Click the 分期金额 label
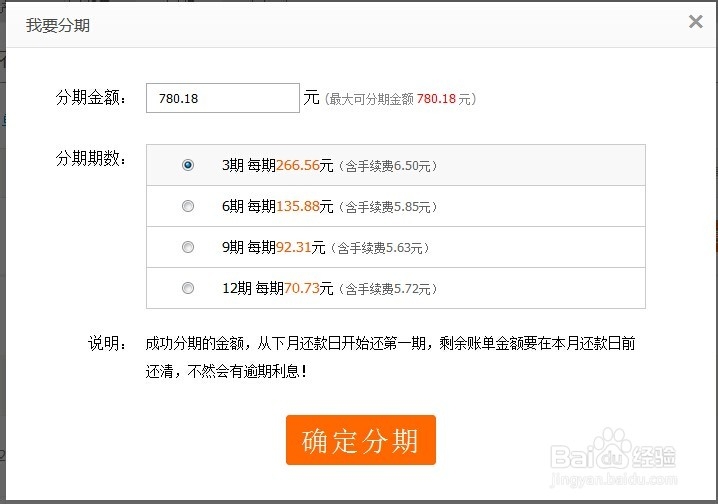The height and width of the screenshot is (504, 718). [91, 98]
